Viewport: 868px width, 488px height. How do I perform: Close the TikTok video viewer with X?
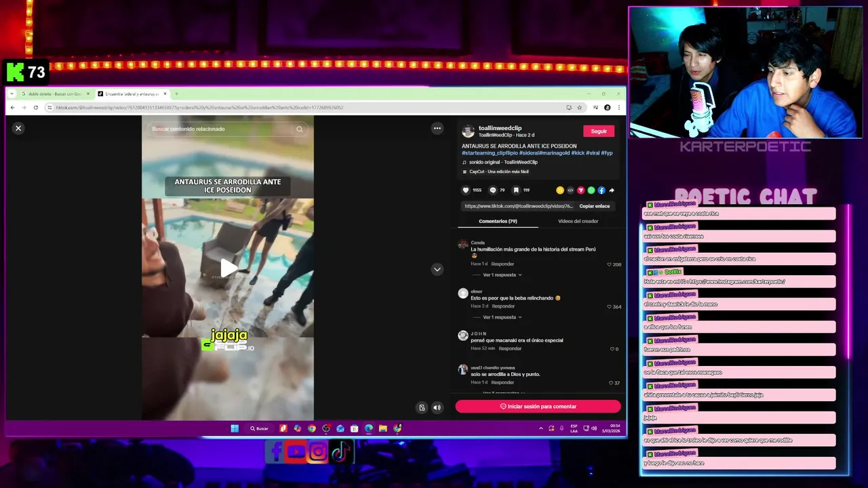[x=18, y=128]
